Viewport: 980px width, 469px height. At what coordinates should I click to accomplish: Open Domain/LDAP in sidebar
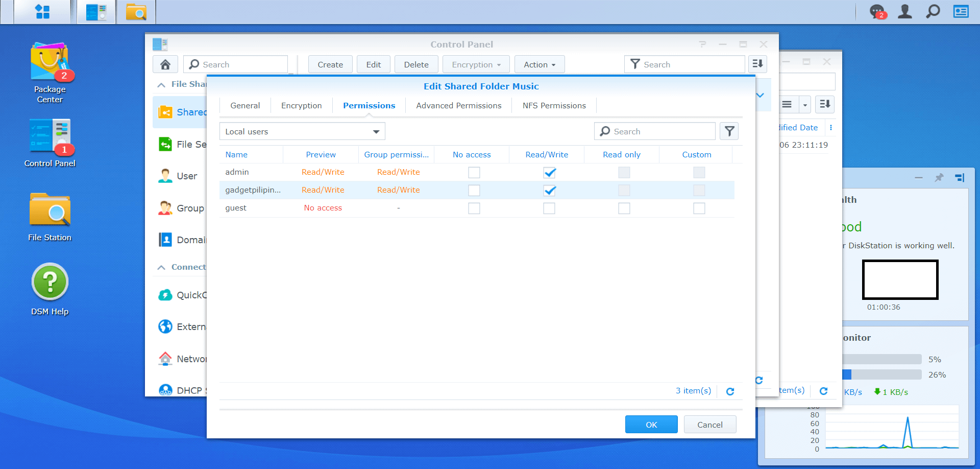pyautogui.click(x=182, y=240)
